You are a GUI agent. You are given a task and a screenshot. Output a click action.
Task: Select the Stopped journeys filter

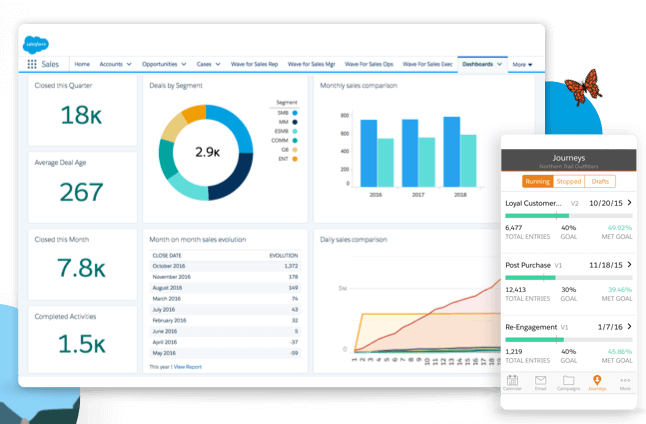(x=569, y=181)
